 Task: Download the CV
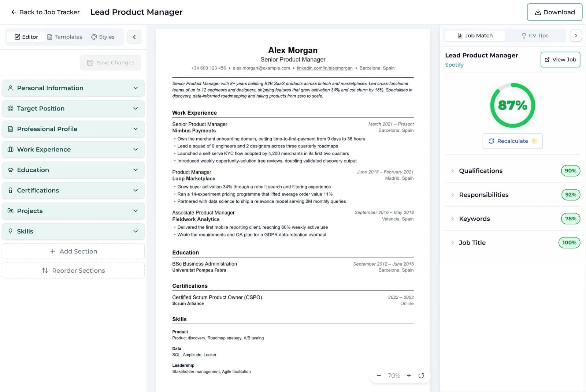click(555, 12)
